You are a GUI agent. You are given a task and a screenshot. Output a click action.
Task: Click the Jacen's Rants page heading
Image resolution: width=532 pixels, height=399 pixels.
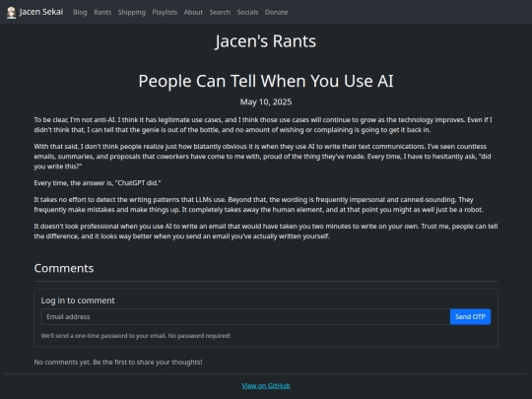tap(266, 41)
